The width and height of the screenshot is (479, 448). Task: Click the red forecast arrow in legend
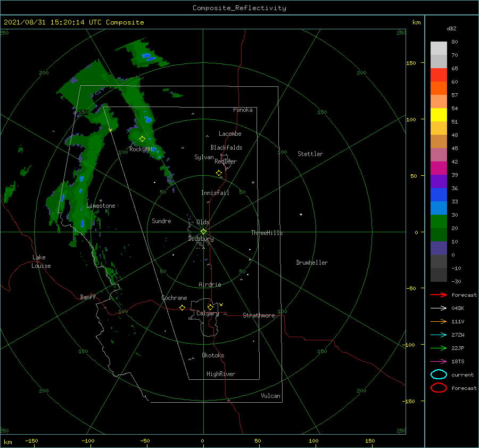point(439,295)
